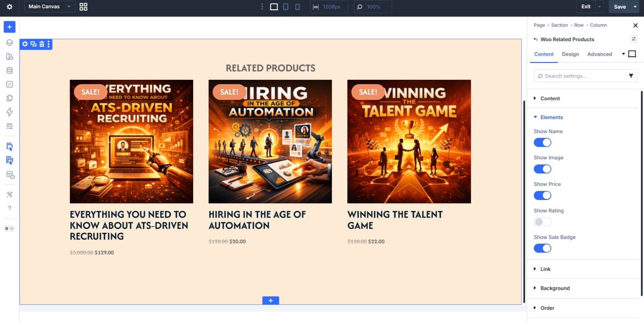
Task: Enable the Show Rating toggle
Action: (542, 222)
